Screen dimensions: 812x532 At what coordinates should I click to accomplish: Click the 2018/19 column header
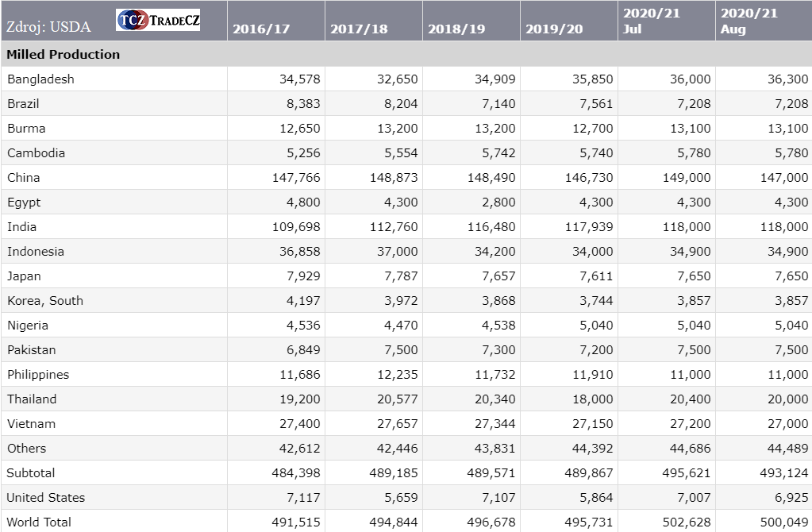[456, 29]
